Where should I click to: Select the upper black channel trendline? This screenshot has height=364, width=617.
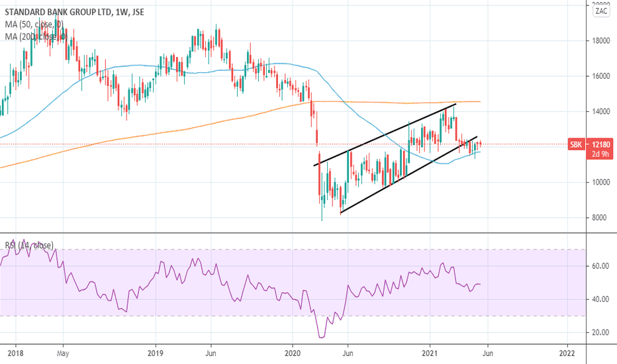pos(385,134)
